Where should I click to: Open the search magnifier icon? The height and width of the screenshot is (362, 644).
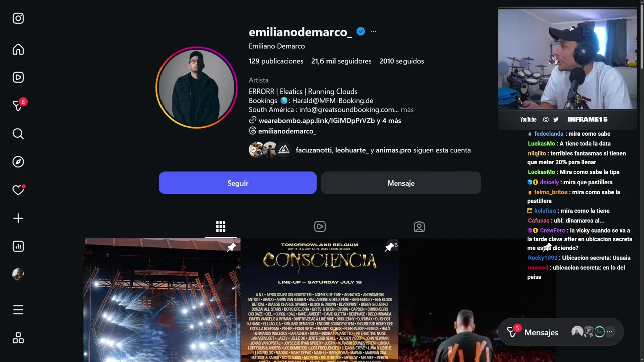(18, 134)
